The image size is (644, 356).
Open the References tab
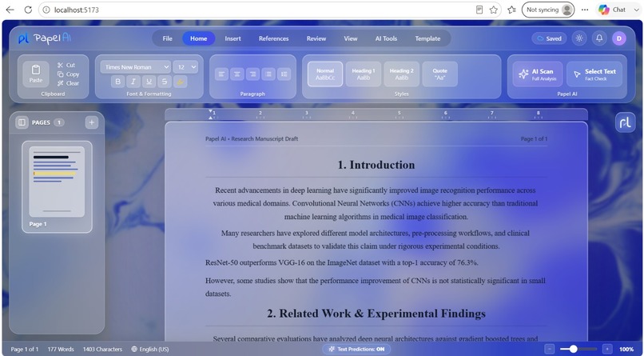click(273, 38)
